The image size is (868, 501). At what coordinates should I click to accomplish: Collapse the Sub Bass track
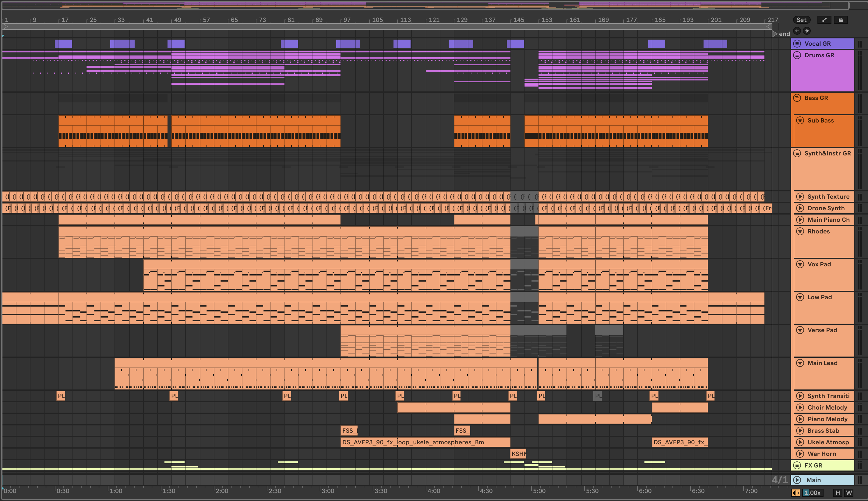[x=800, y=120]
